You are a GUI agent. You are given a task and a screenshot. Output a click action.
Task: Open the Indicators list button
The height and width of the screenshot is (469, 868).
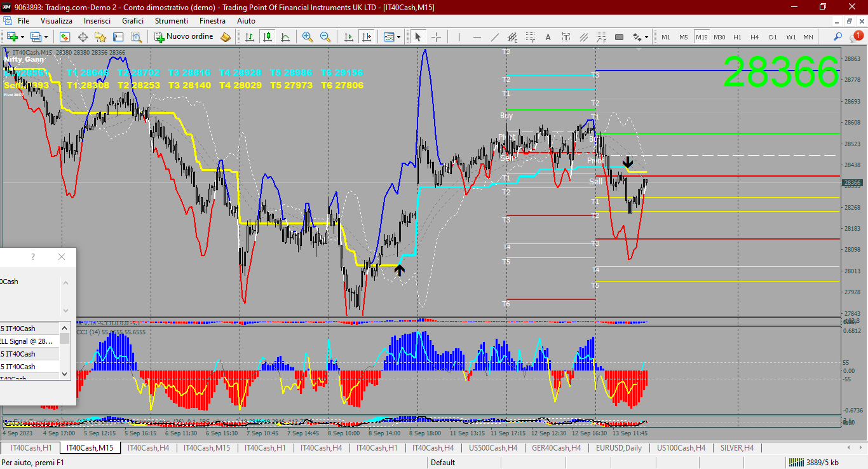click(389, 37)
